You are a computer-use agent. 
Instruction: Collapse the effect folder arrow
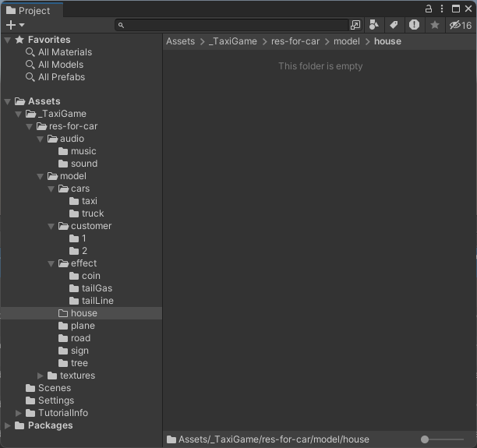51,263
